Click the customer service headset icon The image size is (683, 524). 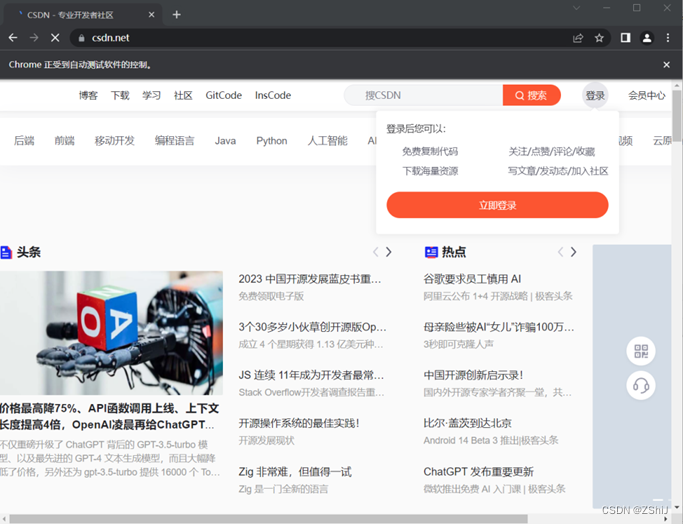pos(641,385)
